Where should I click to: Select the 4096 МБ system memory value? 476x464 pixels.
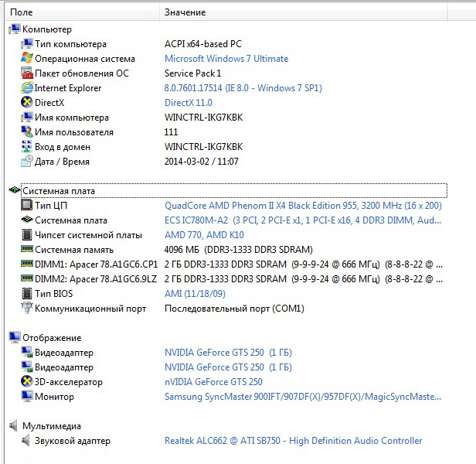coord(239,250)
